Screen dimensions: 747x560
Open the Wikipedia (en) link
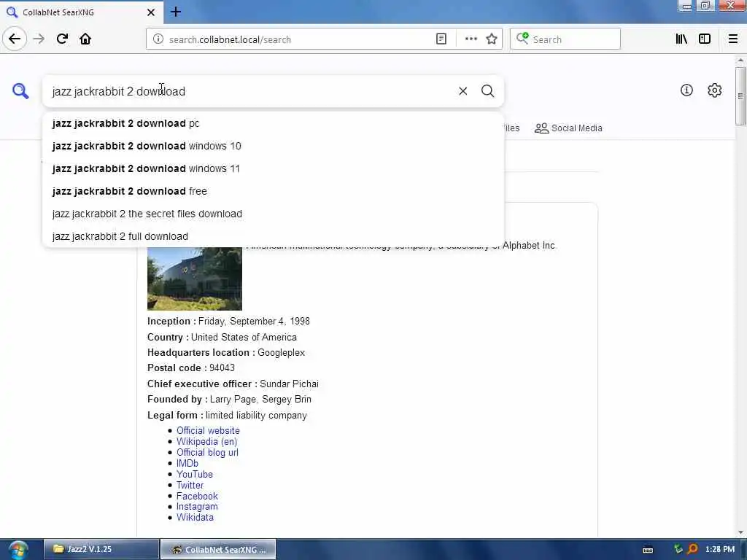206,441
